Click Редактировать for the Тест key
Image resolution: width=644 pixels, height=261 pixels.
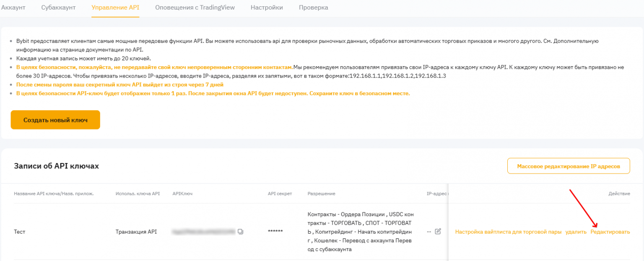(610, 232)
